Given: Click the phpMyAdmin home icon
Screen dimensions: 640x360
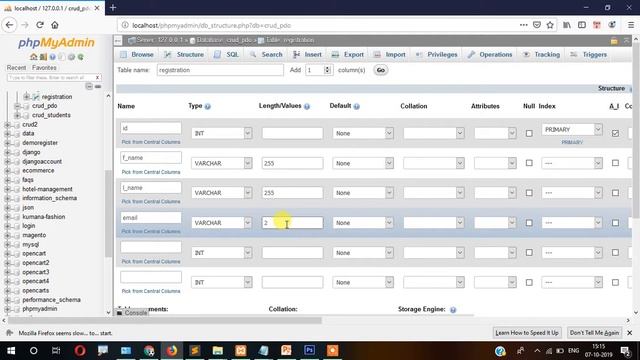Looking at the screenshot, I should pos(33,57).
